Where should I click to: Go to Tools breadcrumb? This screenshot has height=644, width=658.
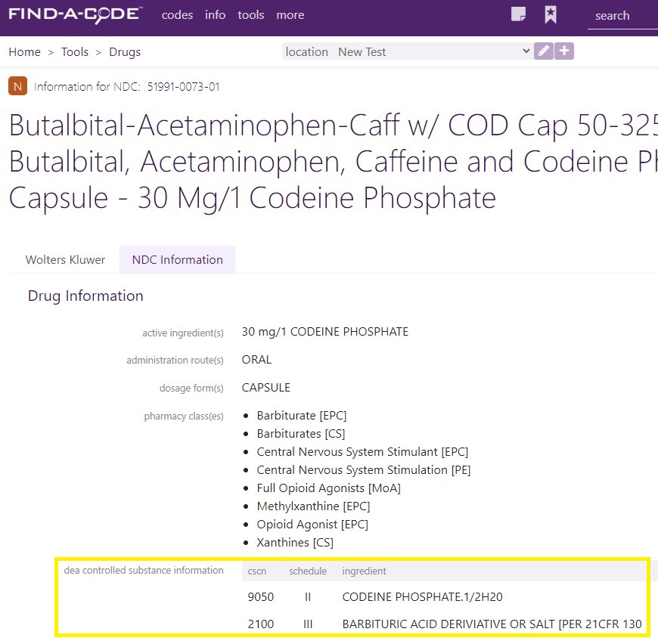(x=75, y=52)
